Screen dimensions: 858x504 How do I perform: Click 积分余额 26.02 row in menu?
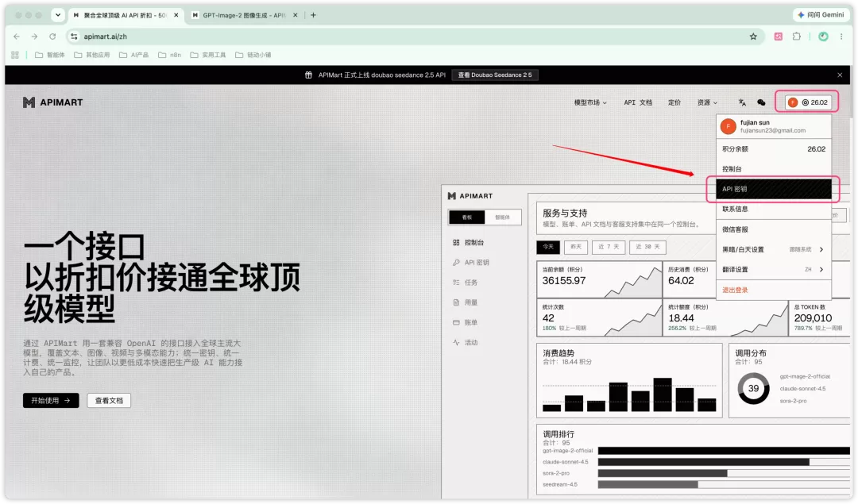774,148
